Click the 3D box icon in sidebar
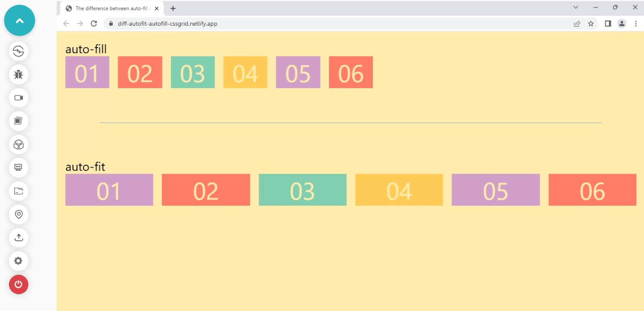 19,144
